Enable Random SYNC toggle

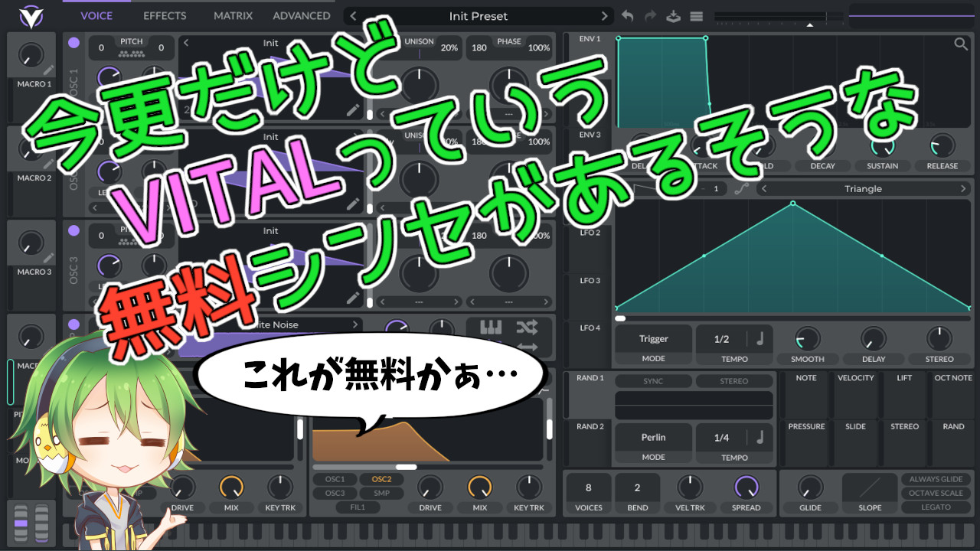pyautogui.click(x=653, y=381)
